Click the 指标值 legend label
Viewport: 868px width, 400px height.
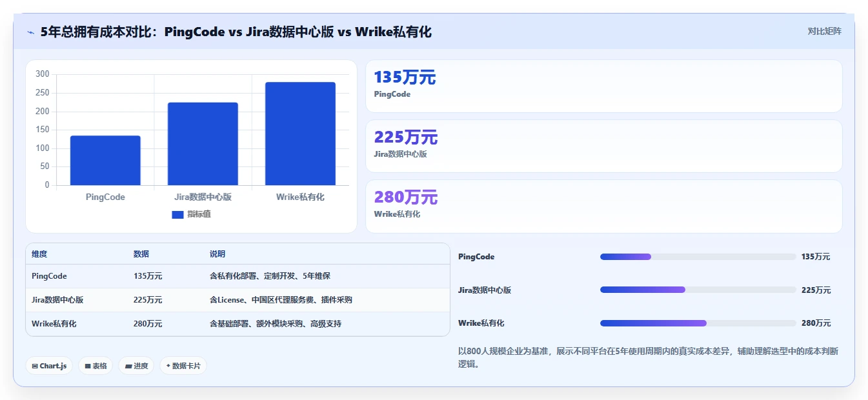(x=199, y=215)
